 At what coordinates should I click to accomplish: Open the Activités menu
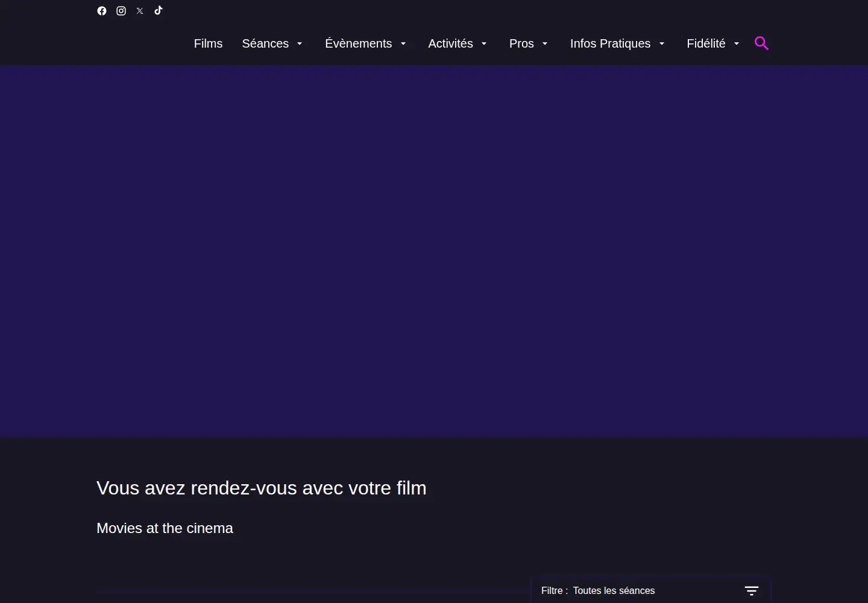coord(450,43)
